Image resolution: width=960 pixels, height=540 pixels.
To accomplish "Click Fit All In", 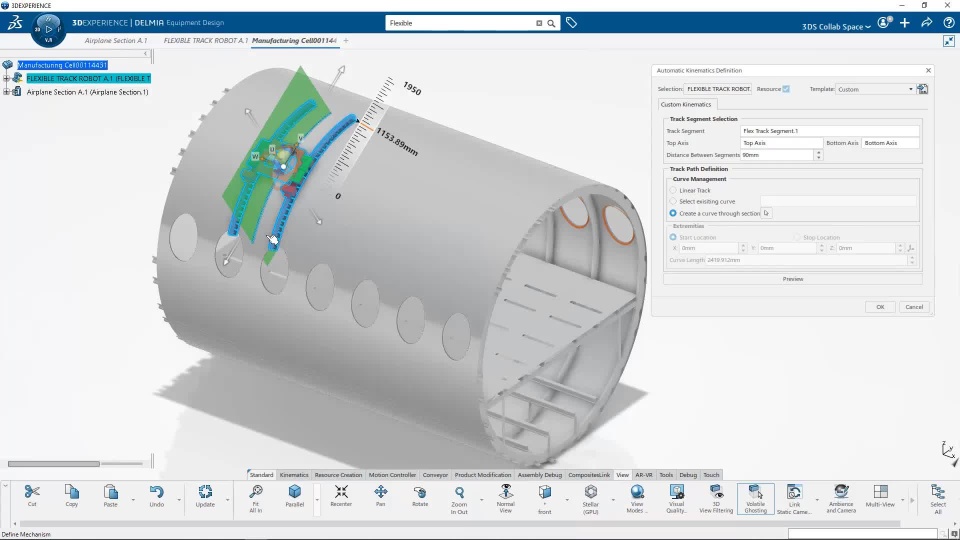I will [x=256, y=498].
